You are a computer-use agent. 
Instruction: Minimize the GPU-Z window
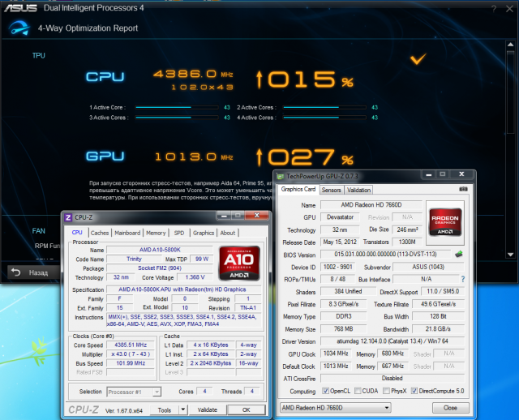tap(429, 174)
